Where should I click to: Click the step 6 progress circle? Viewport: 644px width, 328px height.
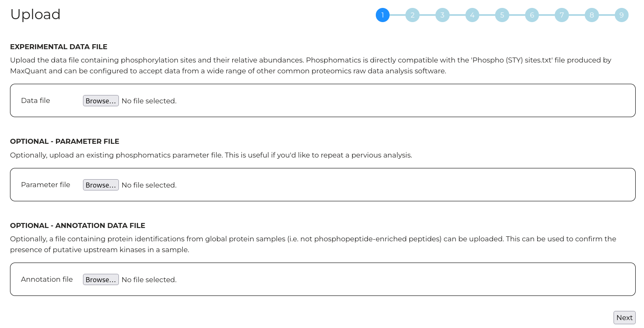coord(532,15)
